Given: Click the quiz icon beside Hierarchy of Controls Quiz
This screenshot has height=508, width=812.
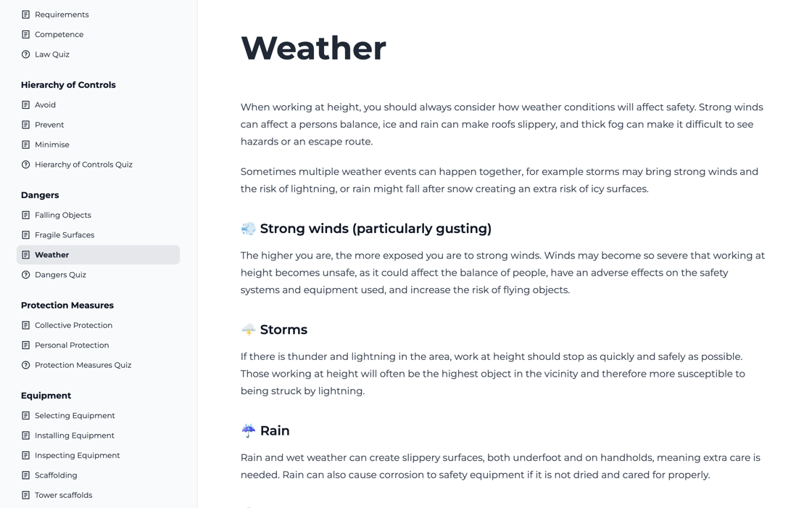Looking at the screenshot, I should [25, 165].
